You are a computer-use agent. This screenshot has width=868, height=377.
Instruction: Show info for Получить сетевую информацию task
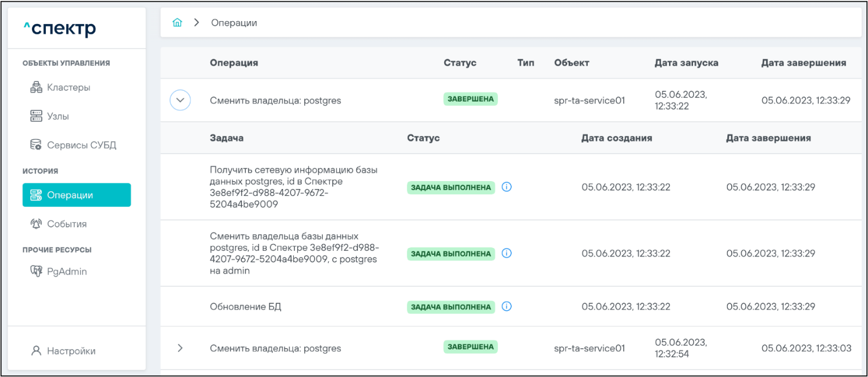point(506,187)
